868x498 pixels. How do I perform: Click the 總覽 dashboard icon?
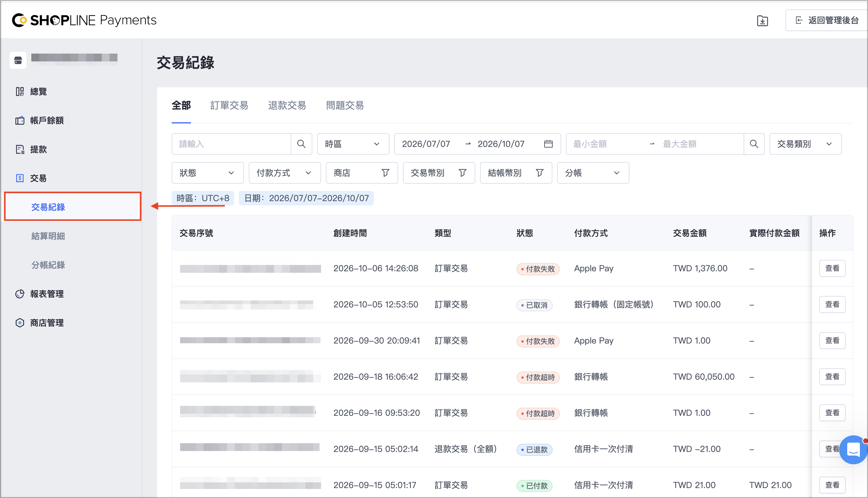(20, 91)
